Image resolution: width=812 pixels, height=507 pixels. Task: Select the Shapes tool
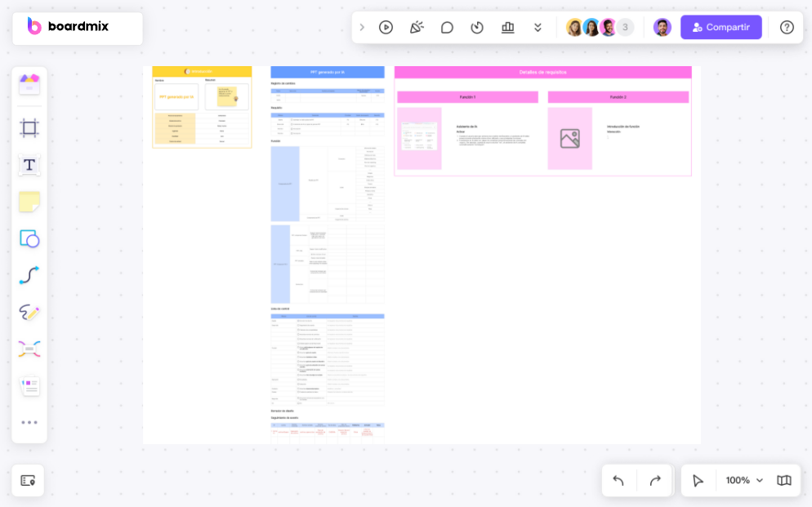[x=29, y=239]
